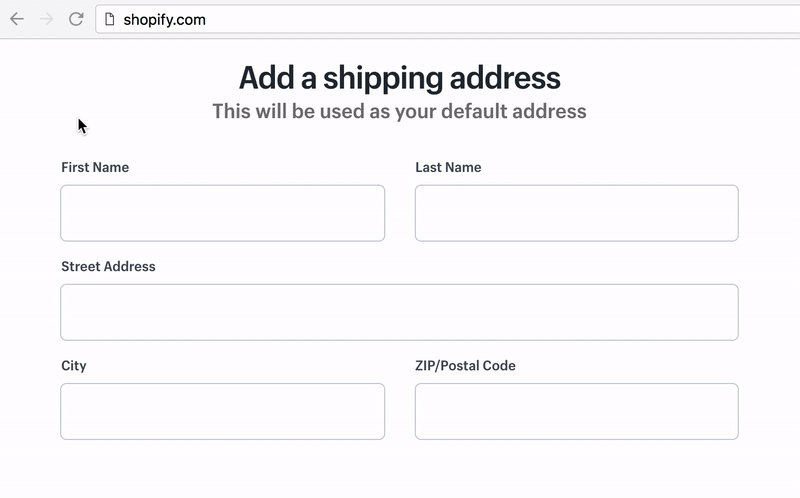Click the First Name label
This screenshot has height=498, width=800.
click(x=95, y=167)
